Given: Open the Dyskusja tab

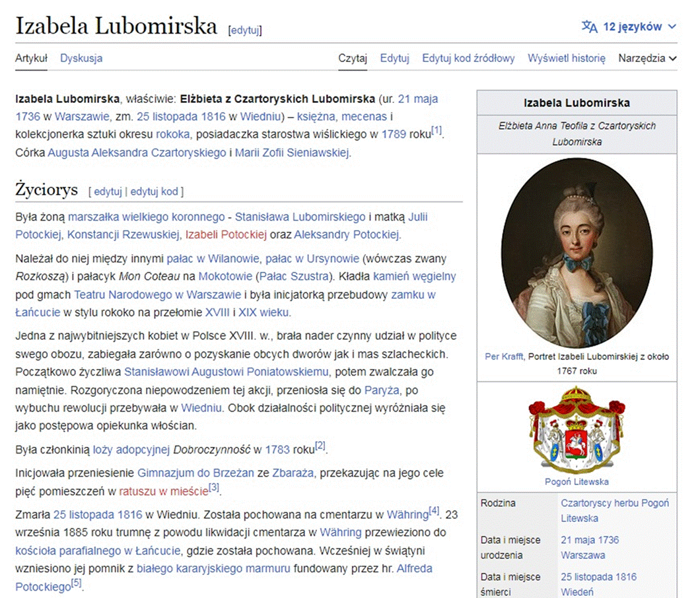Looking at the screenshot, I should (x=81, y=58).
